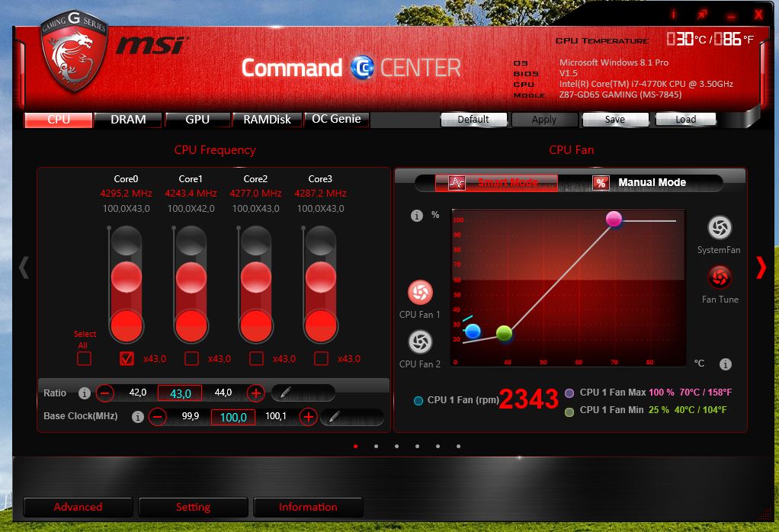Select the CPU Fan 1 icon
This screenshot has width=779, height=532.
tap(420, 292)
